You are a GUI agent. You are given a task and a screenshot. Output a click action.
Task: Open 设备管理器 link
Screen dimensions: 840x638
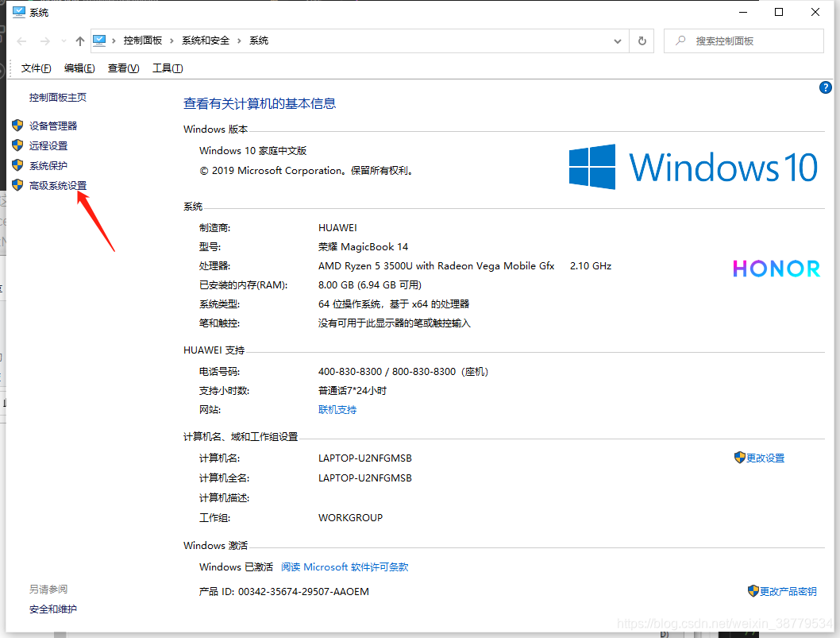53,126
